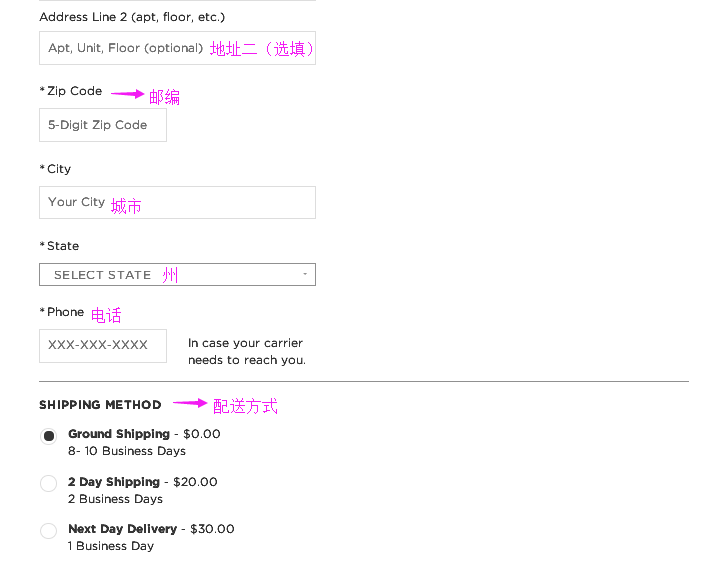Select Next Day Delivery radio option

coord(49,530)
